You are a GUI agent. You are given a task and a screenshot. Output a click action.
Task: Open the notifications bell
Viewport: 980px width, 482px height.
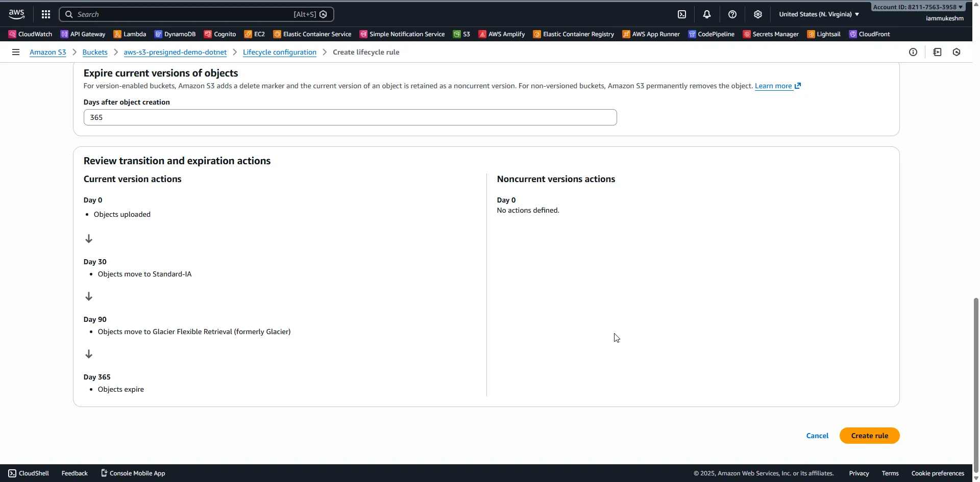pos(707,14)
